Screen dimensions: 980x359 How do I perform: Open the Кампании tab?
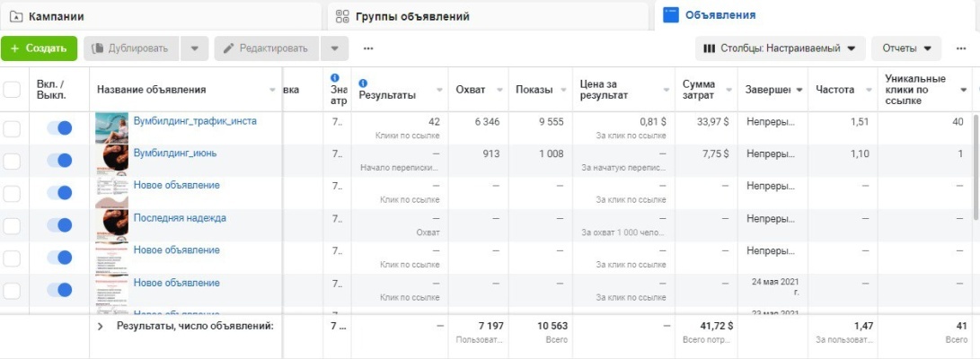pyautogui.click(x=161, y=16)
